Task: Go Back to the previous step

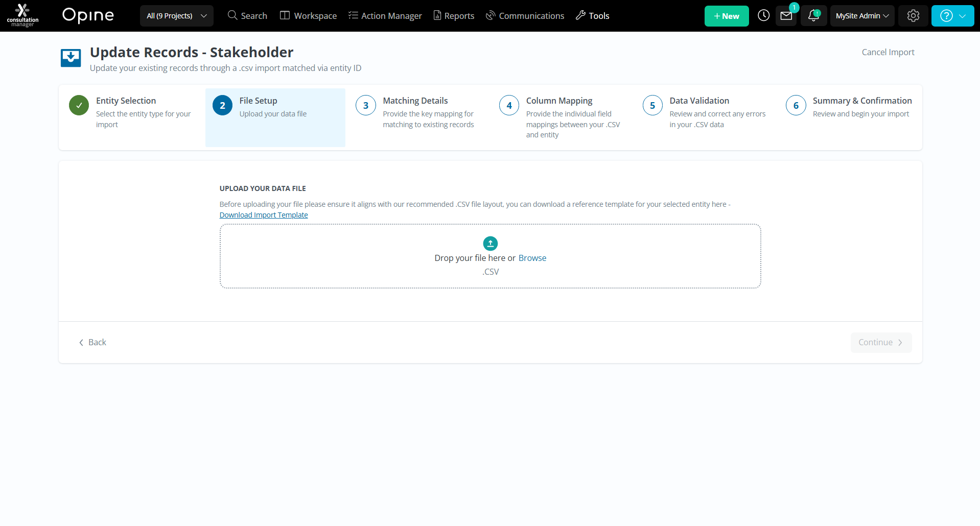Action: (x=92, y=342)
